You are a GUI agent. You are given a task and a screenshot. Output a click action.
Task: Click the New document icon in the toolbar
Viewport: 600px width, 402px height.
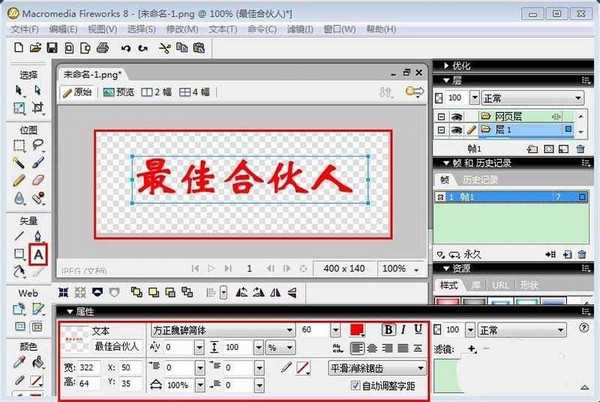coord(19,48)
